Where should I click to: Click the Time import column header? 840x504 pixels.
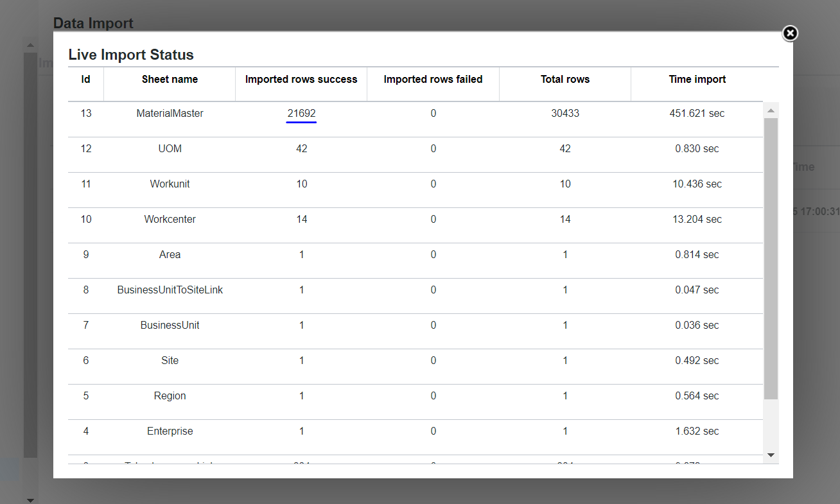697,79
